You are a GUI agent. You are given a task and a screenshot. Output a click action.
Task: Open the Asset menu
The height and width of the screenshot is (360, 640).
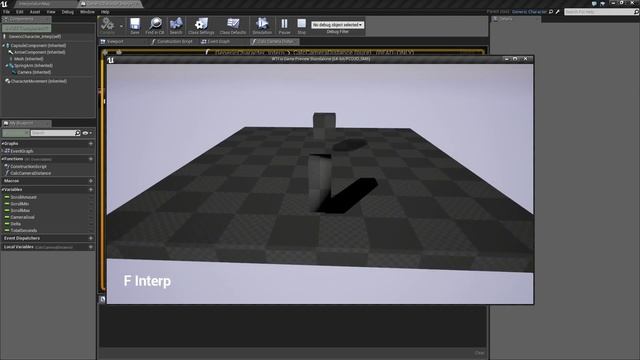(35, 12)
